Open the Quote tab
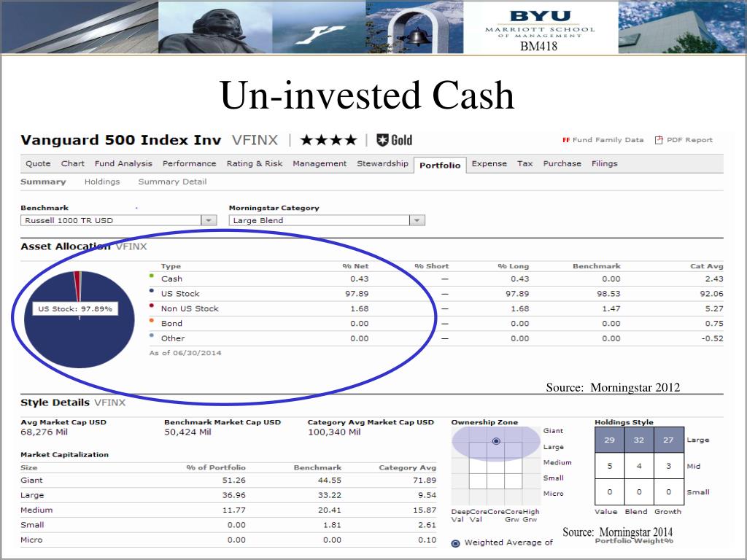747x560 pixels. (x=38, y=163)
